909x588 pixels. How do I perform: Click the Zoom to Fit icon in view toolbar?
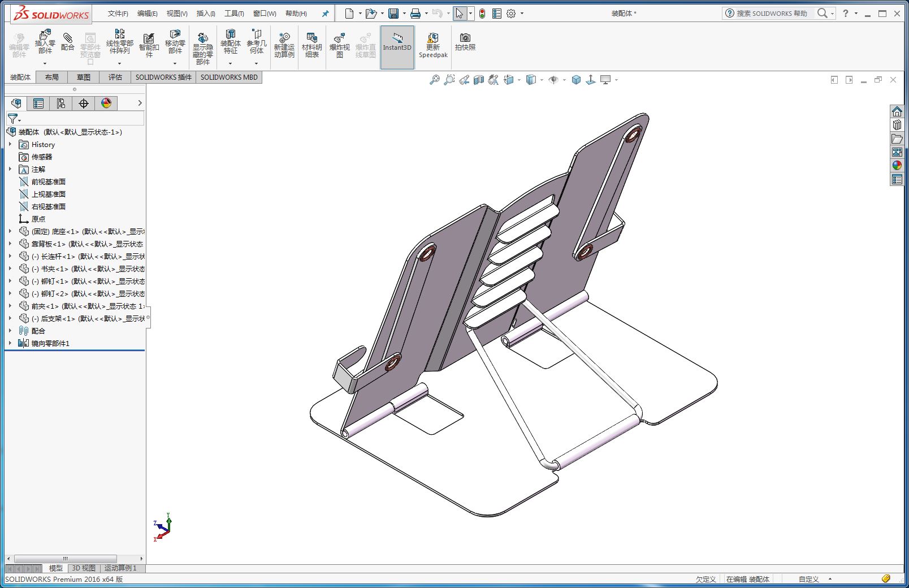434,80
